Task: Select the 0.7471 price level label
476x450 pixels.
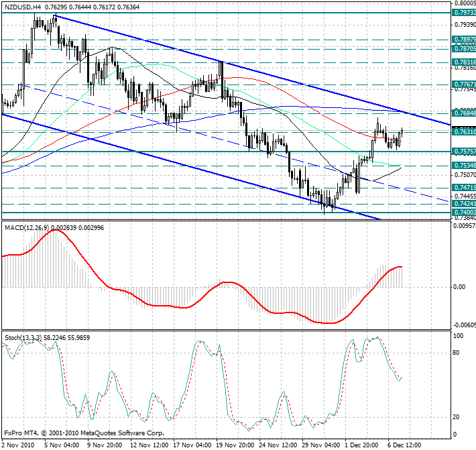Action: tap(464, 187)
